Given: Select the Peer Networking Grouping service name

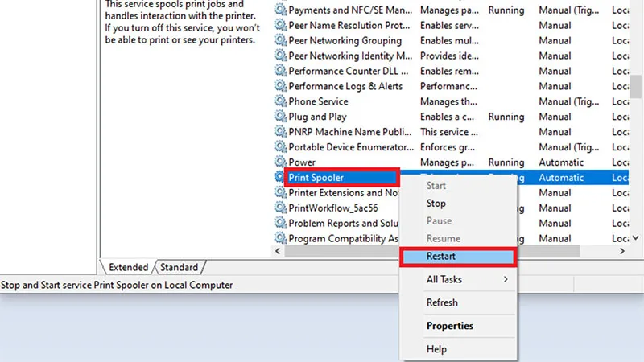Looking at the screenshot, I should (345, 41).
